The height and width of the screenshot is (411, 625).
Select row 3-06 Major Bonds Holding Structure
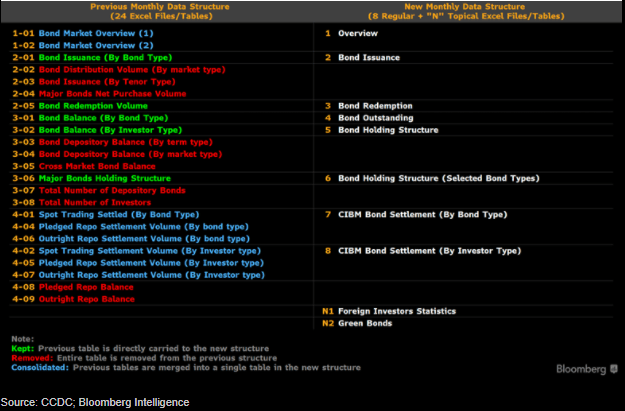point(92,178)
